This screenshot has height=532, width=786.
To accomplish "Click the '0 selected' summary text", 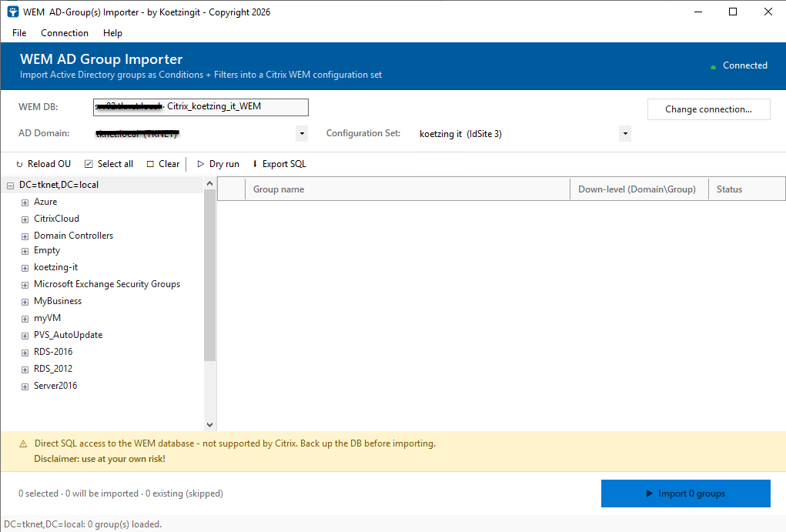I will (38, 494).
